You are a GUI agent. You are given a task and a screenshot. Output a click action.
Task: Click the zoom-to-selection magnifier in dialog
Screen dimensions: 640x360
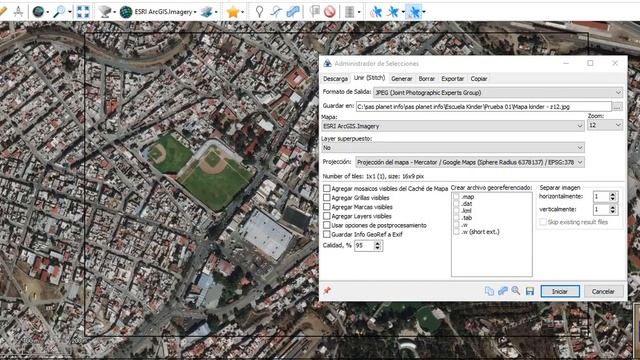point(516,291)
